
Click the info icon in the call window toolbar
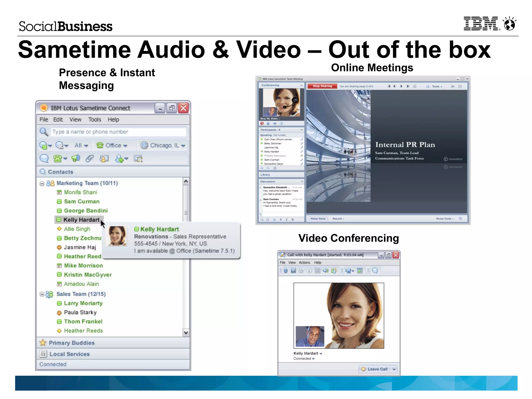309,271
